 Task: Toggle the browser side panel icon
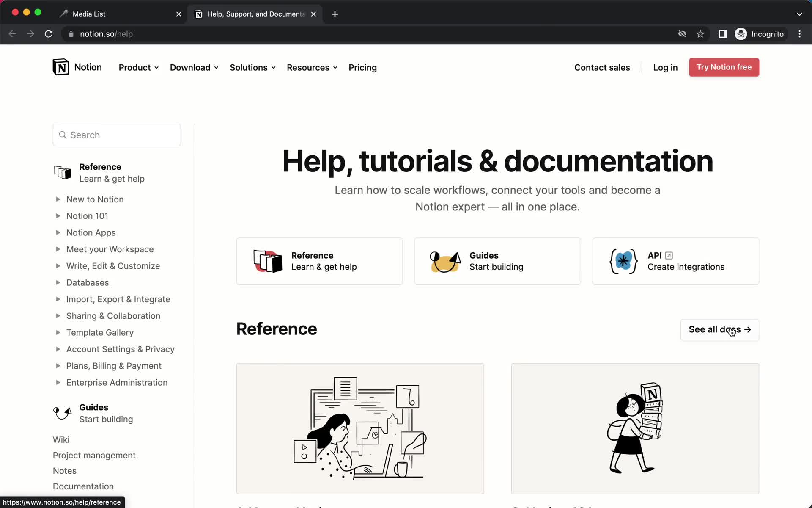click(723, 34)
